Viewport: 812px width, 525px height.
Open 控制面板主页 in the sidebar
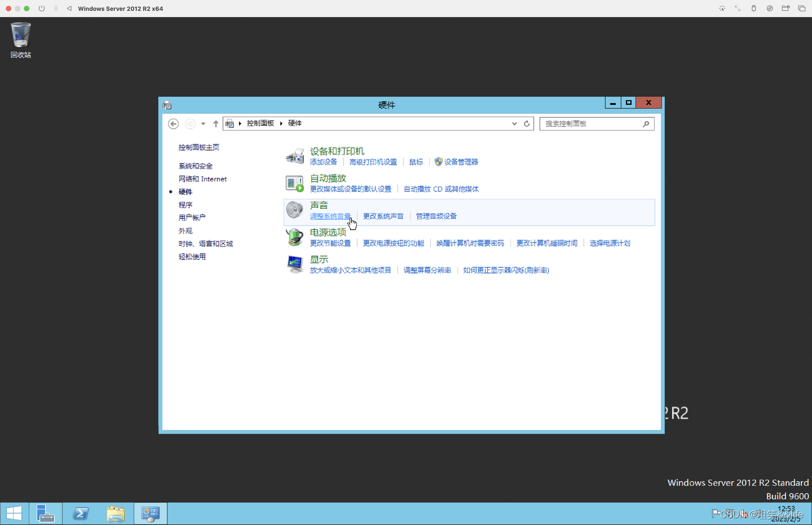pos(199,147)
